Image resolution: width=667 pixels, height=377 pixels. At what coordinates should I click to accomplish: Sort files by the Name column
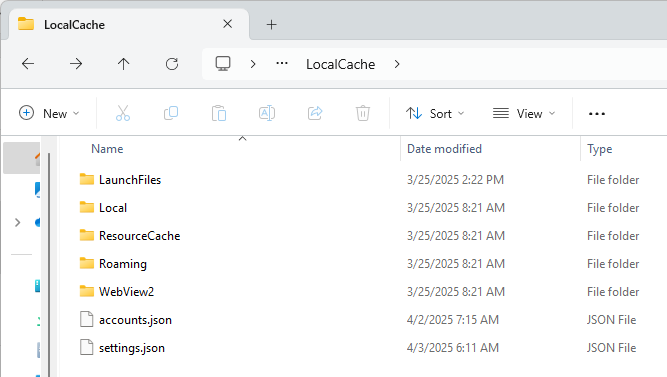pos(107,149)
